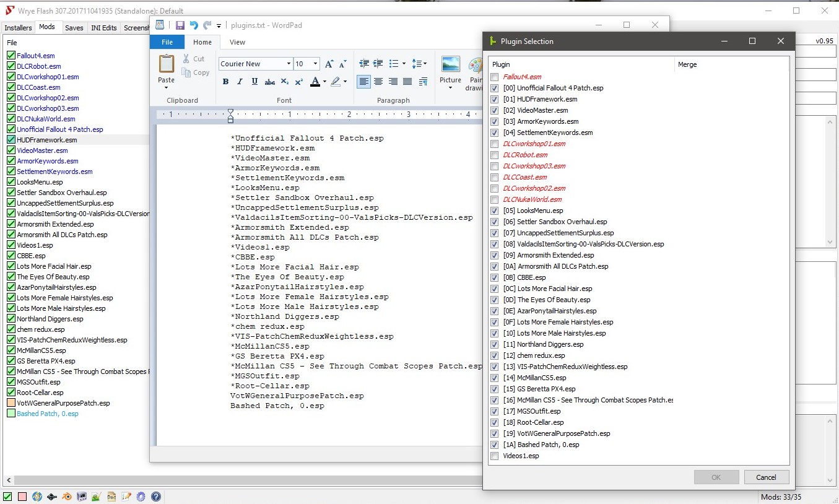The height and width of the screenshot is (504, 839).
Task: Toggle Bashed Patch, 0.esp in Plugin Selection
Action: pyautogui.click(x=494, y=445)
